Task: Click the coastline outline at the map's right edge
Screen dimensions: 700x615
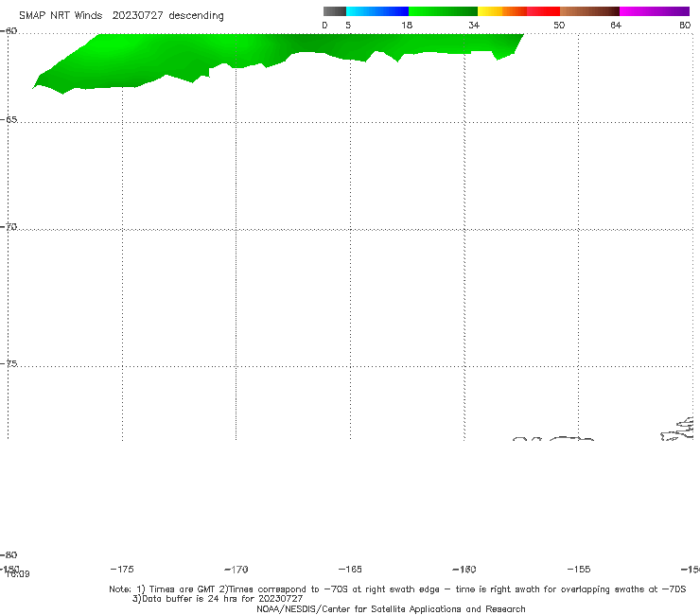Action: click(677, 430)
